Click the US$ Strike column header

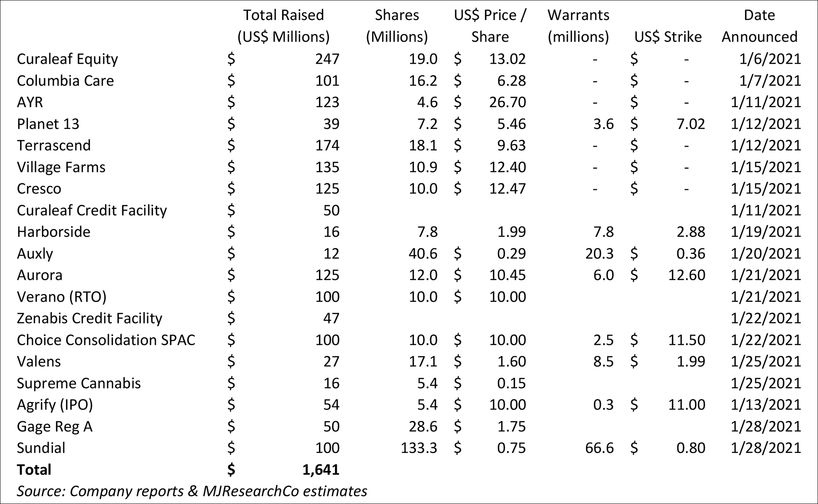668,37
